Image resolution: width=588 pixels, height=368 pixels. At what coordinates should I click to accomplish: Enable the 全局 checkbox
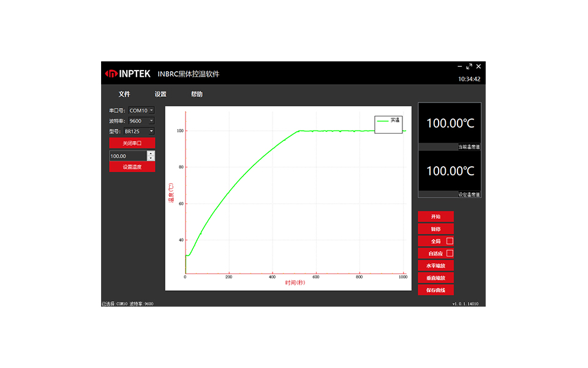tap(450, 241)
